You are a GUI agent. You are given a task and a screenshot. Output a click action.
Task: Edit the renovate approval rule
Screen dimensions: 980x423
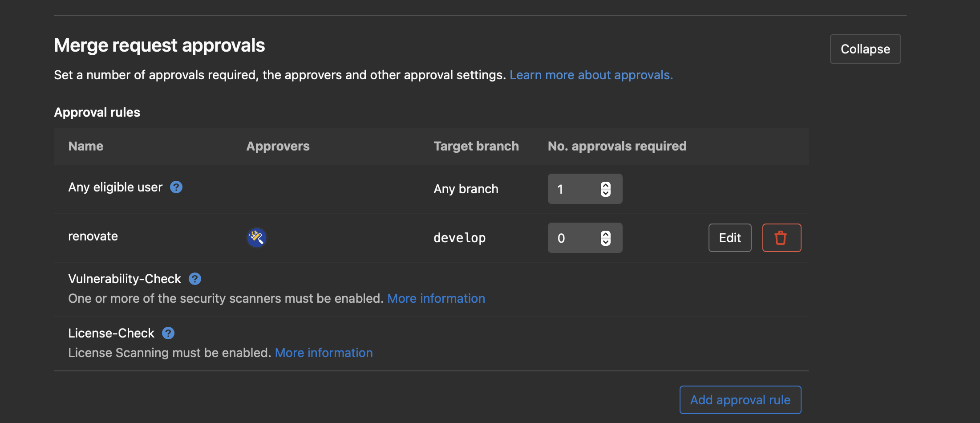click(730, 238)
